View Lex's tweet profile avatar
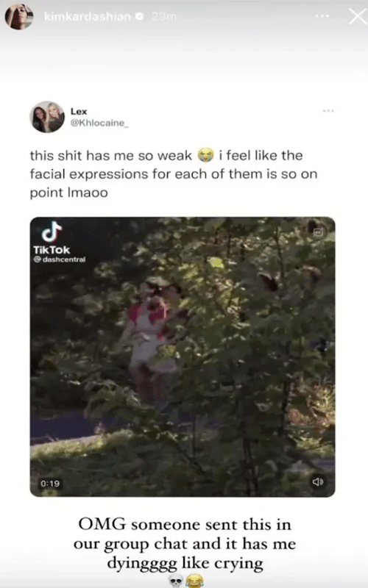The height and width of the screenshot is (588, 368). point(47,117)
